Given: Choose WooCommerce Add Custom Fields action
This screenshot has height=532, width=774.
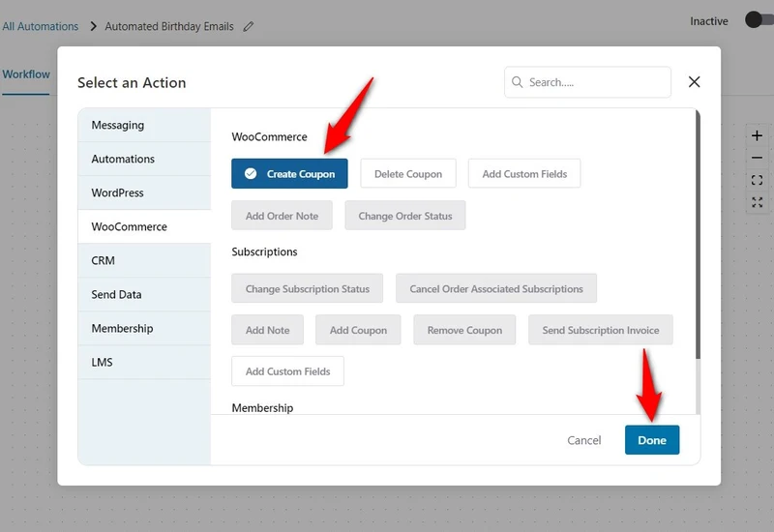Looking at the screenshot, I should (x=524, y=174).
